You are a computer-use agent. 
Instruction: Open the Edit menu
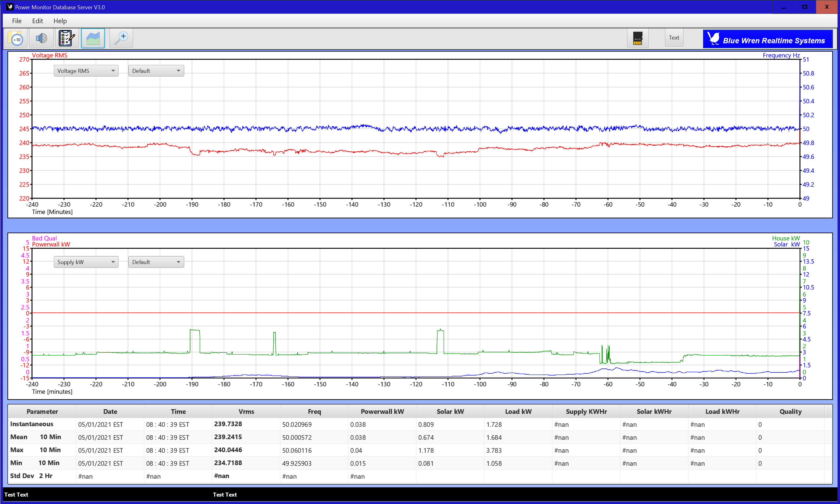pyautogui.click(x=37, y=21)
